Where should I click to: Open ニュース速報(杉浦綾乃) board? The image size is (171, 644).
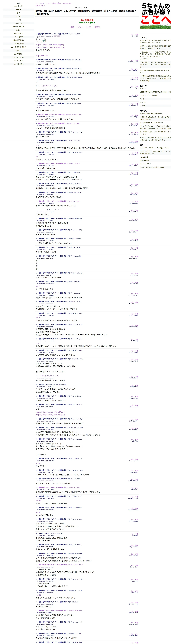pos(18,47)
